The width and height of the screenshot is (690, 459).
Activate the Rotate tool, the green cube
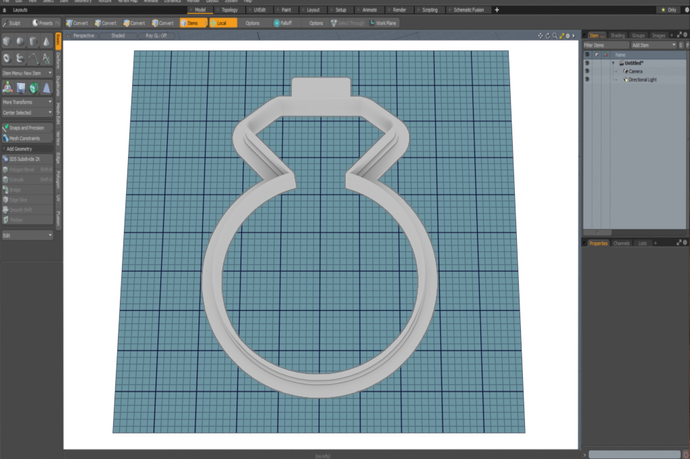click(x=33, y=88)
